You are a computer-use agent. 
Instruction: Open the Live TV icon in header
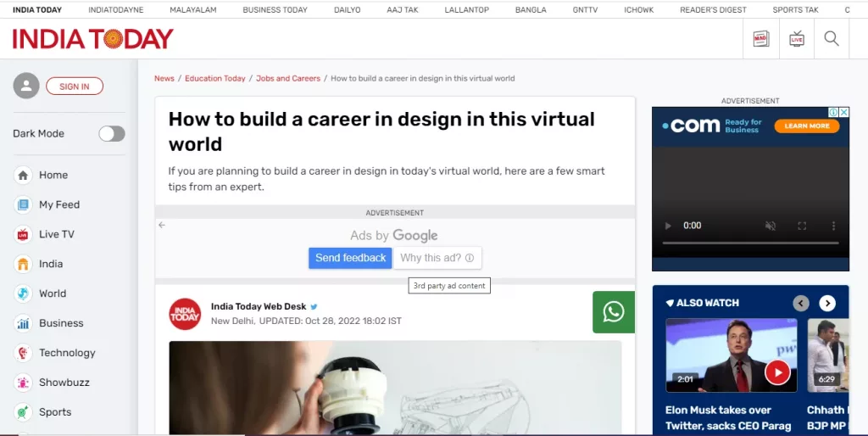pyautogui.click(x=797, y=39)
